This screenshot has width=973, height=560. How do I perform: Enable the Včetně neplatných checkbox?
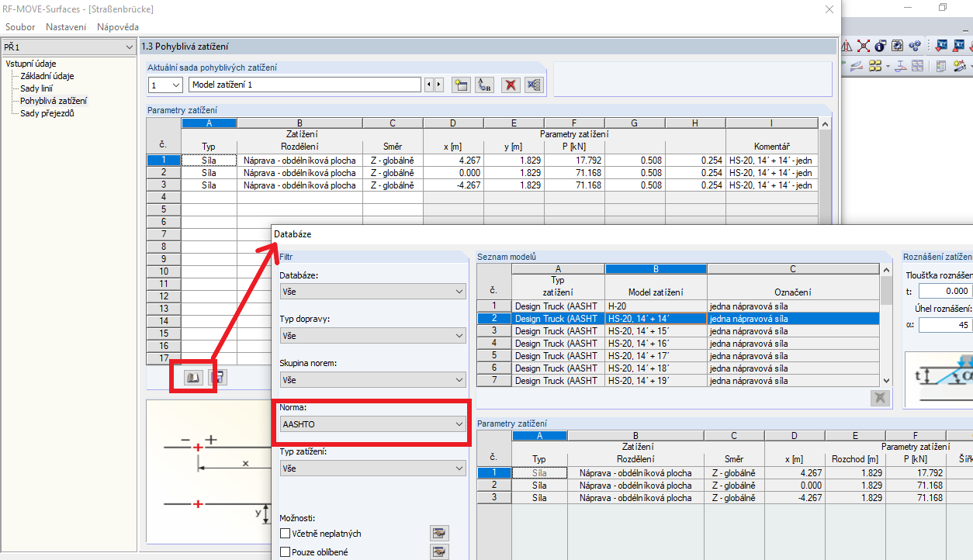[x=286, y=534]
